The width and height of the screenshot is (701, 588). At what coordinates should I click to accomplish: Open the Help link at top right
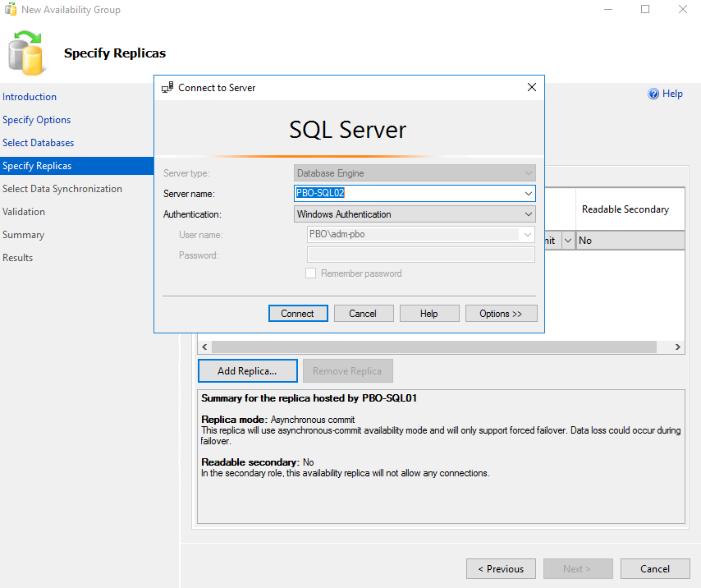tap(672, 94)
